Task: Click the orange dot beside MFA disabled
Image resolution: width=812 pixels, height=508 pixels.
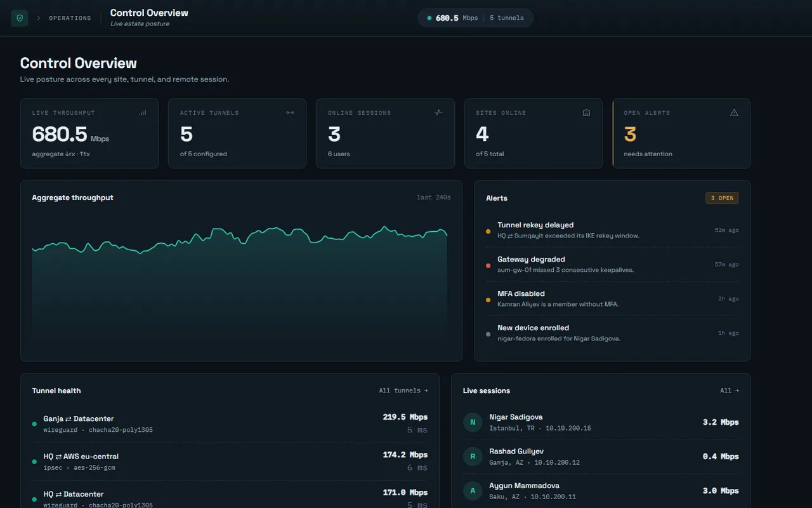Action: pos(488,300)
